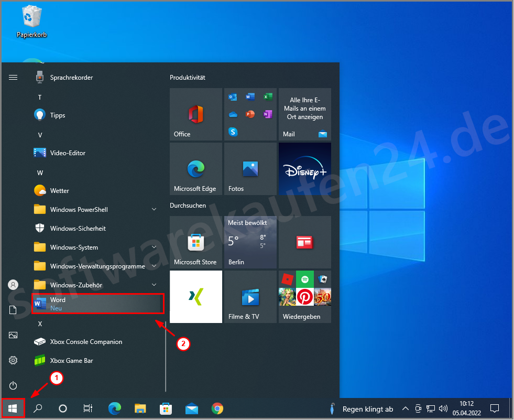
Task: Click the Durchsuchen group heading
Action: 188,206
